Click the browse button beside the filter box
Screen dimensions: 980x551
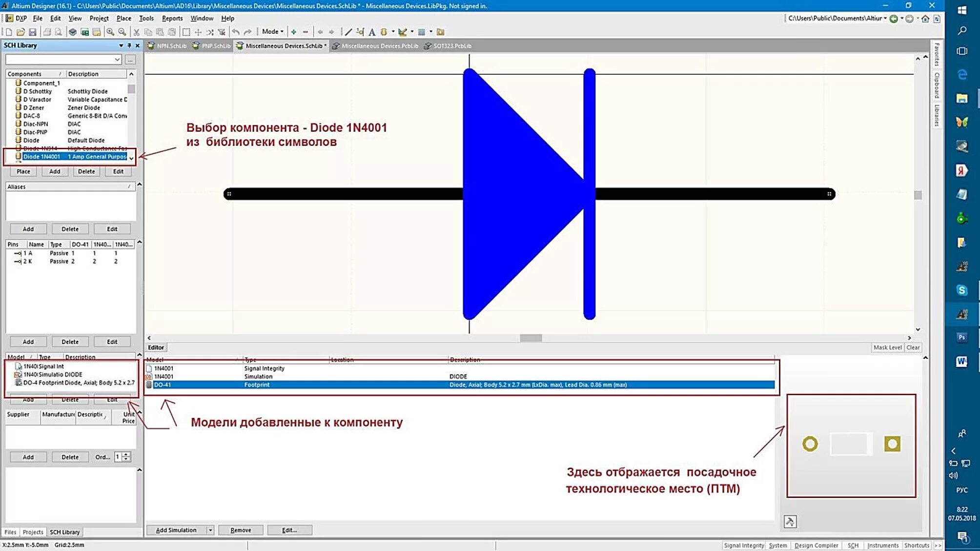coord(130,60)
